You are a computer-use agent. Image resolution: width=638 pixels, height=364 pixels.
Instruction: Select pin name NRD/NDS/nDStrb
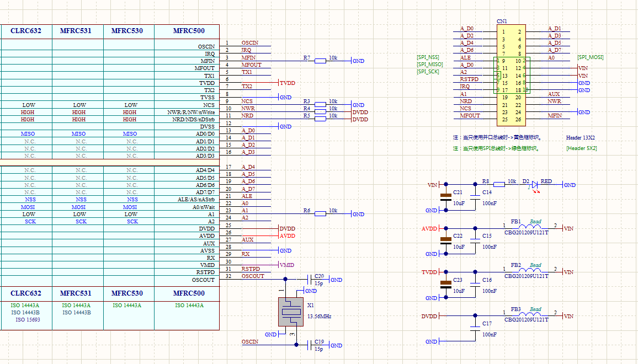pyautogui.click(x=193, y=120)
